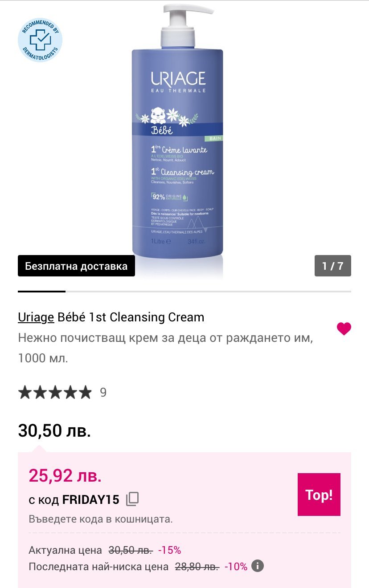
Task: Tap the heart favorite icon
Action: (x=344, y=329)
